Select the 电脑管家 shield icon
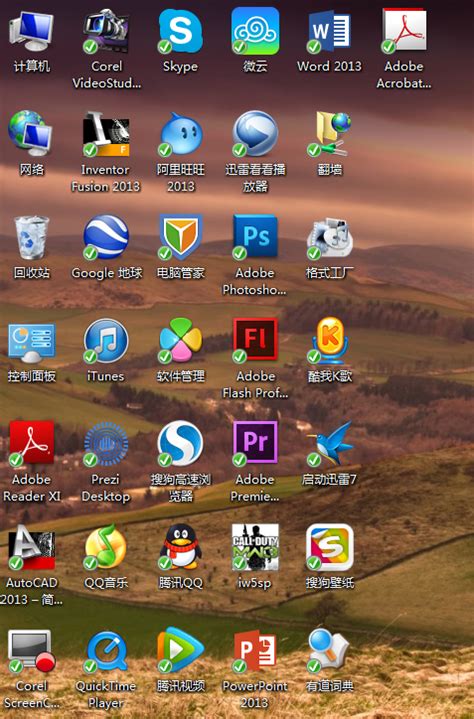Viewport: 474px width, 719px height. (181, 237)
